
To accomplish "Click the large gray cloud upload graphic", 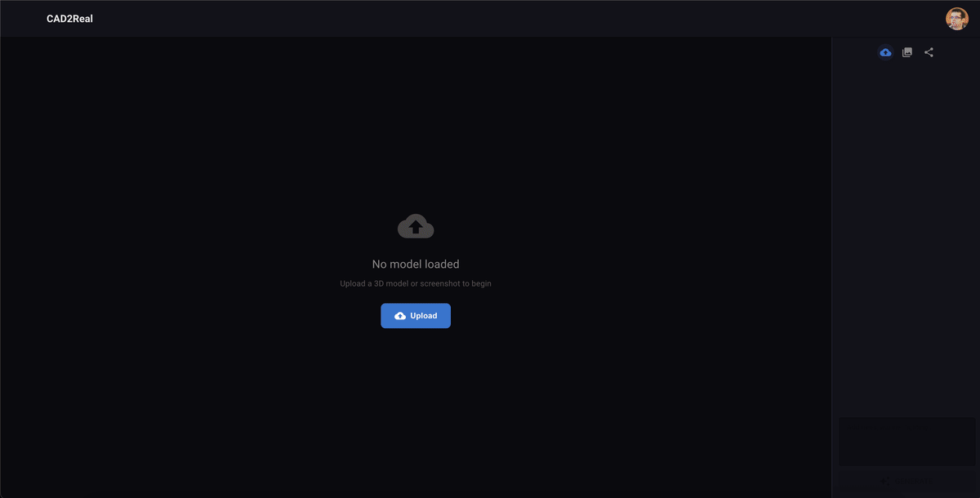I will click(416, 226).
